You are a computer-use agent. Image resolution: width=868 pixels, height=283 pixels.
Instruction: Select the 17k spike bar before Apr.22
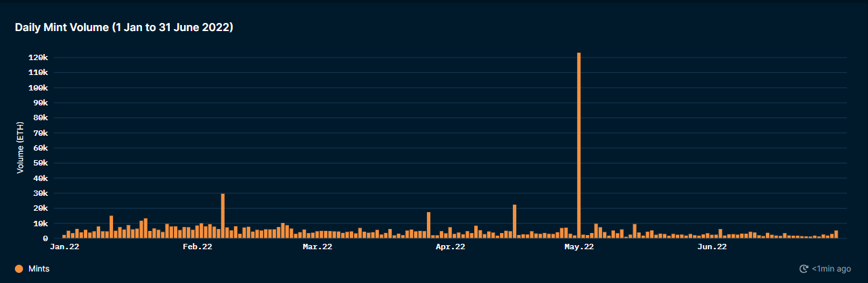click(428, 225)
